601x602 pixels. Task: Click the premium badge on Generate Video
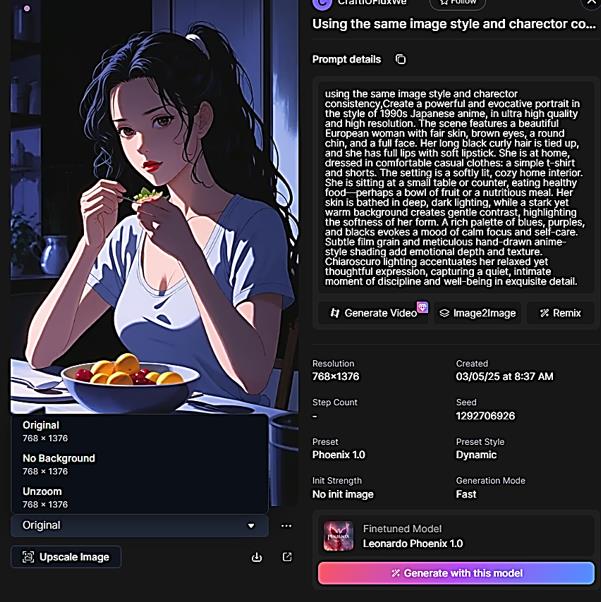[x=422, y=307]
